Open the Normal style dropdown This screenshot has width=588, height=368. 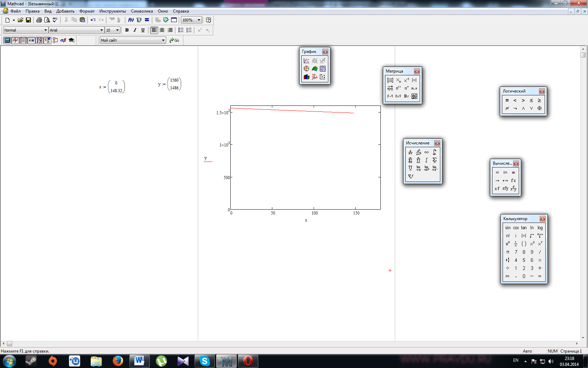tap(45, 30)
